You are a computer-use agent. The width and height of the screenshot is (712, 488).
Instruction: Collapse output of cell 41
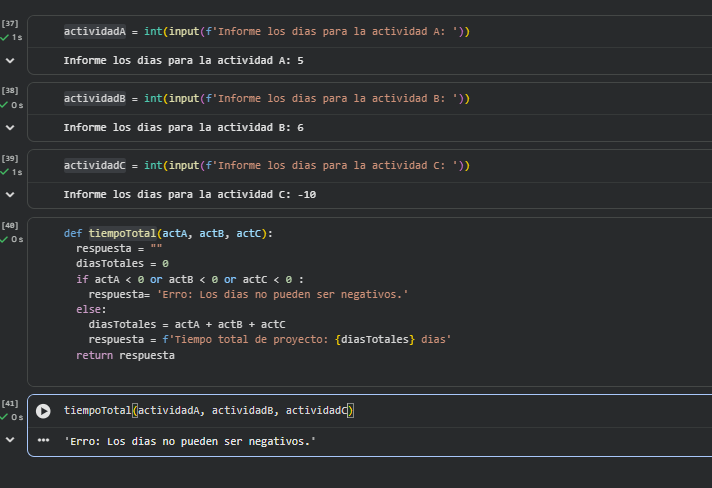[x=10, y=439]
